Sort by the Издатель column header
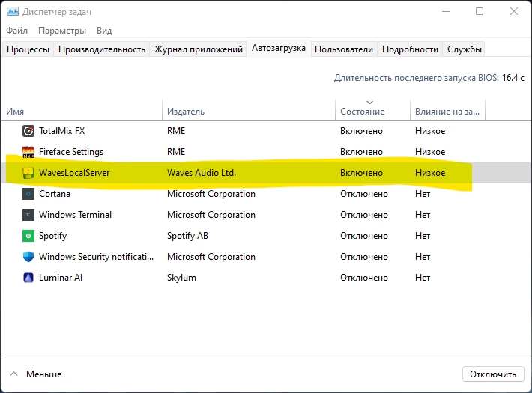This screenshot has width=532, height=393. pos(249,110)
